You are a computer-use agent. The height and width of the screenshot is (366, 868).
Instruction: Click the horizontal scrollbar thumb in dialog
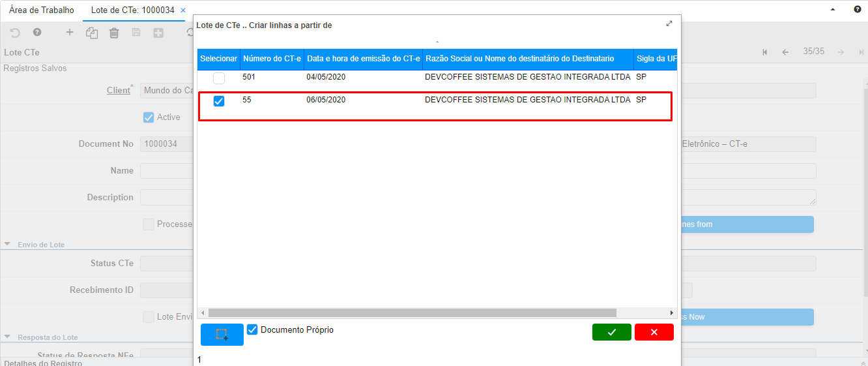pos(412,313)
